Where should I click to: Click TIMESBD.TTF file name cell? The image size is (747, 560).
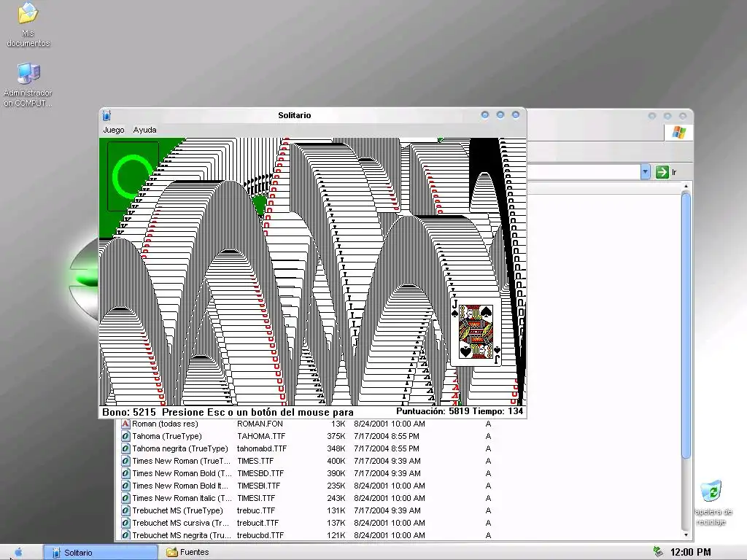(260, 473)
